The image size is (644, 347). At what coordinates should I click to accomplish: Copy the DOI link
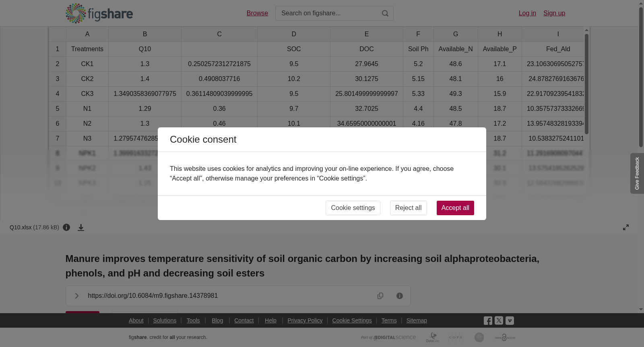tap(380, 296)
